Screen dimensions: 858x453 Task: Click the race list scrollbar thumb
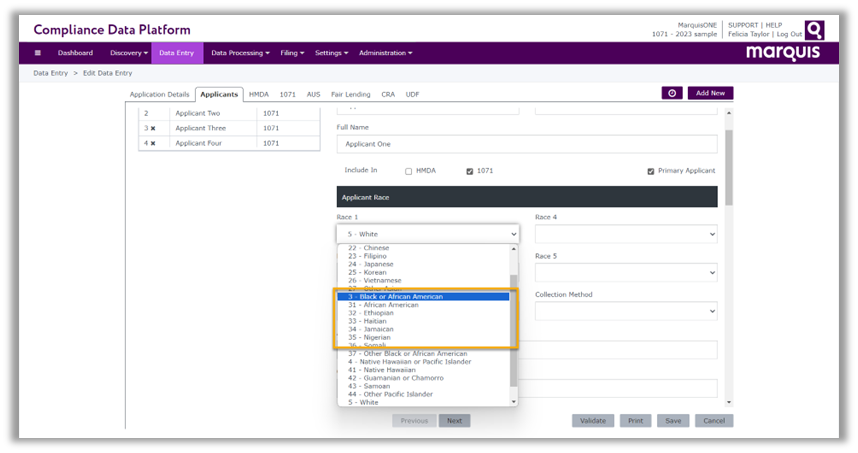pos(515,330)
